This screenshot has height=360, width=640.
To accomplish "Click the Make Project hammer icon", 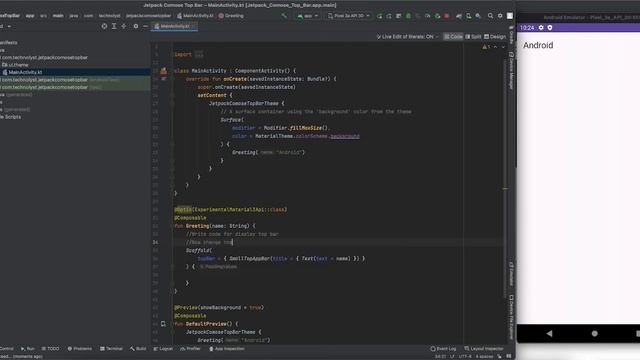I will click(284, 16).
